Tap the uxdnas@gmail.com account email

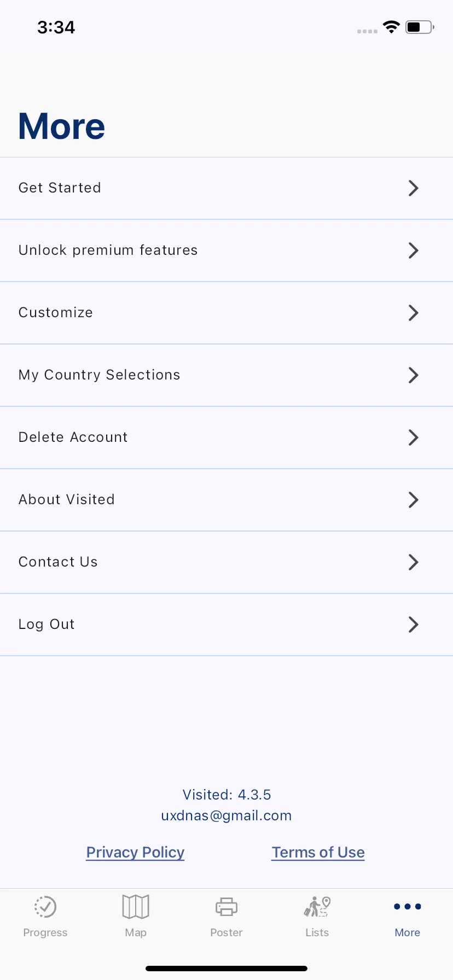pyautogui.click(x=226, y=815)
